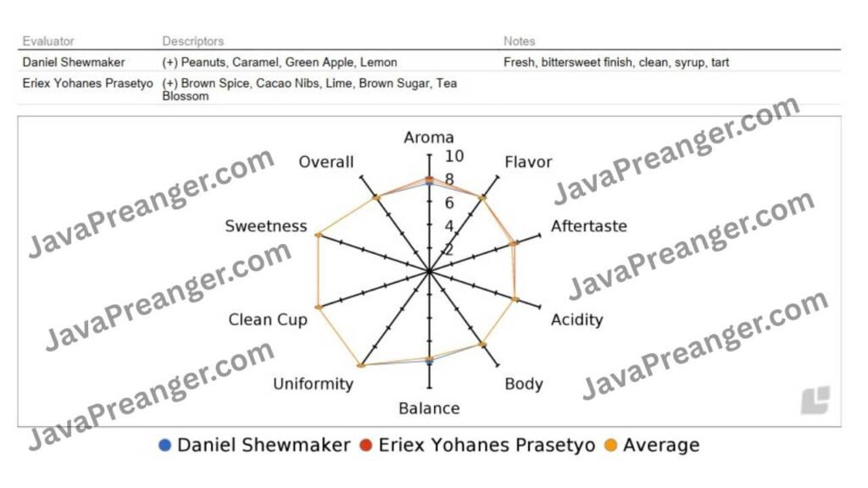Select the Evaluator column header
Image resolution: width=868 pixels, height=488 pixels.
pyautogui.click(x=48, y=42)
